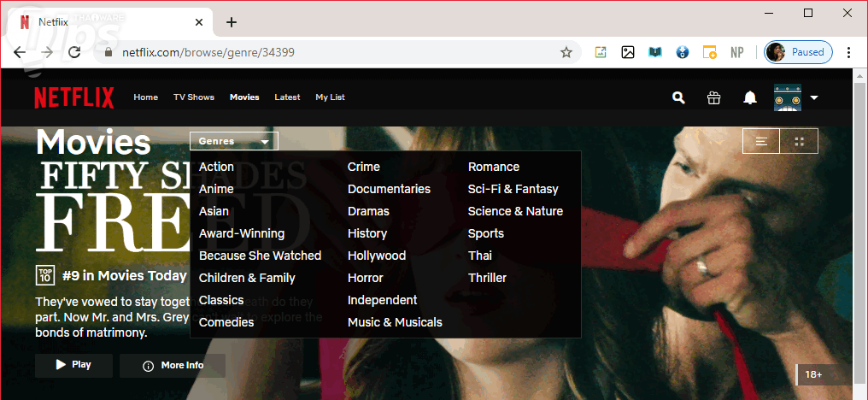Browse Romance genre

(494, 167)
